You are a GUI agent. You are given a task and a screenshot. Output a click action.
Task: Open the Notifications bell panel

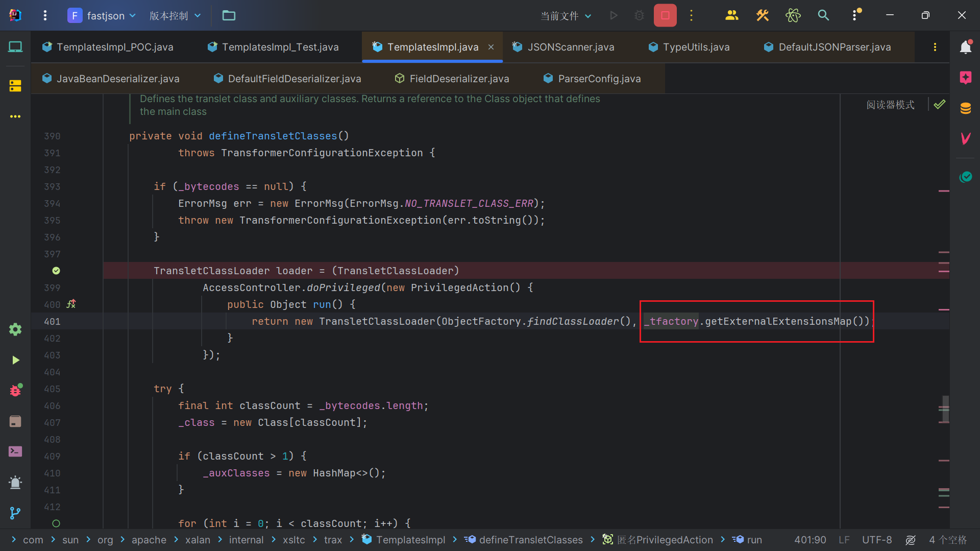click(x=965, y=47)
